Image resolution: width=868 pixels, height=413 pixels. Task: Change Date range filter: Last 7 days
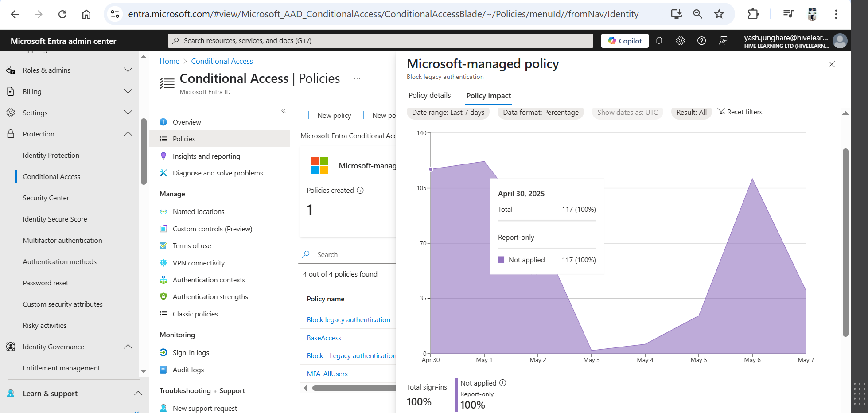448,113
